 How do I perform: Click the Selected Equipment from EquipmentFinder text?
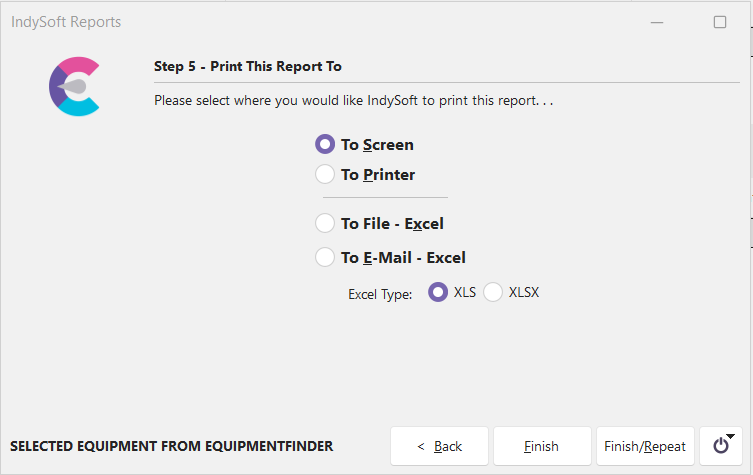(171, 446)
